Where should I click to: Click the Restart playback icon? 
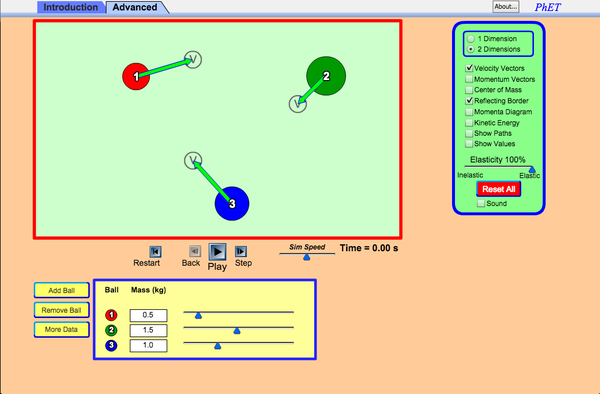click(155, 252)
